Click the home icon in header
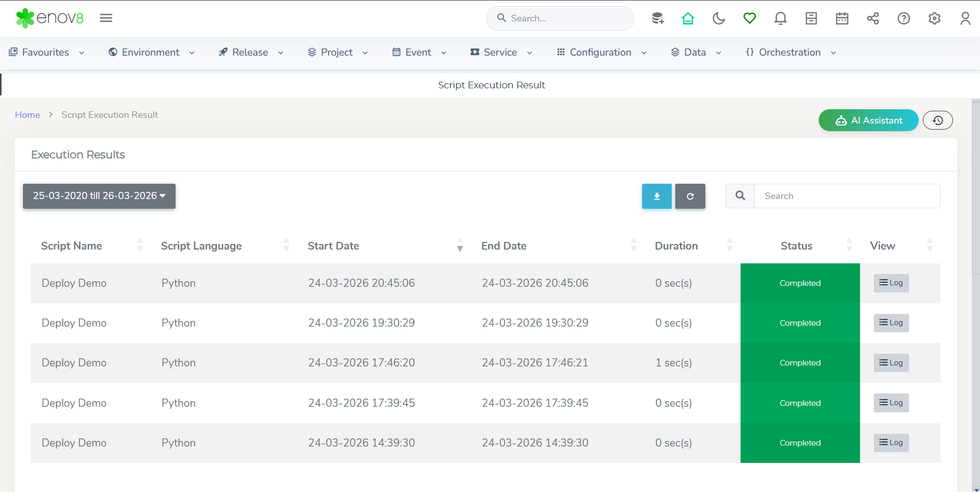Image resolution: width=980 pixels, height=492 pixels. tap(688, 19)
